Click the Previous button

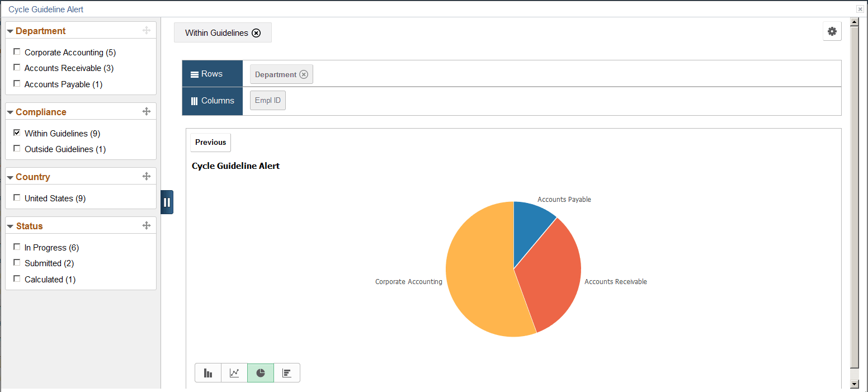point(210,142)
